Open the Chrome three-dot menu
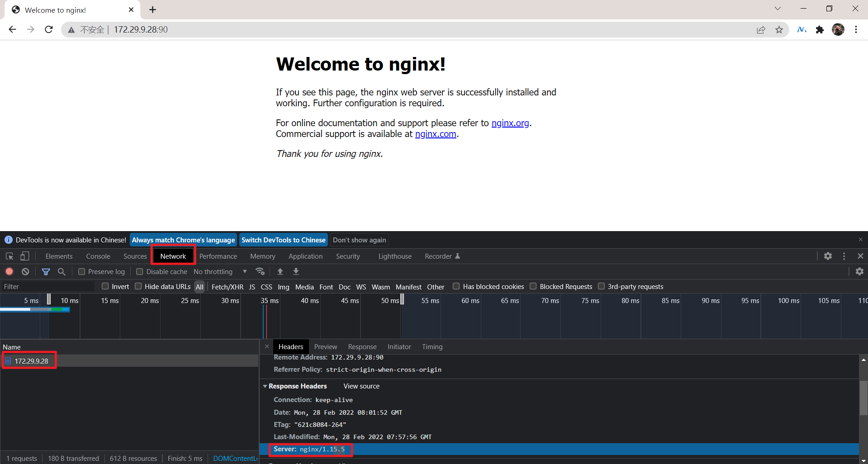868x464 pixels. coord(856,29)
